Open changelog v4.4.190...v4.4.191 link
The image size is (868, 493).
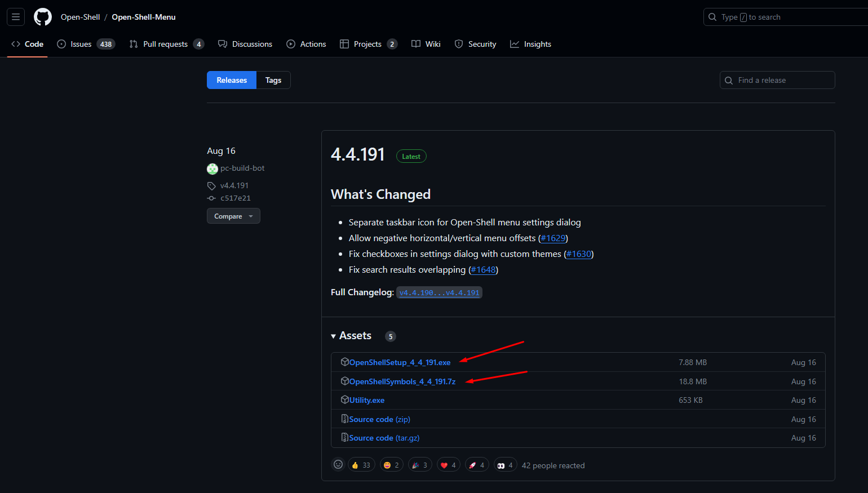[439, 292]
